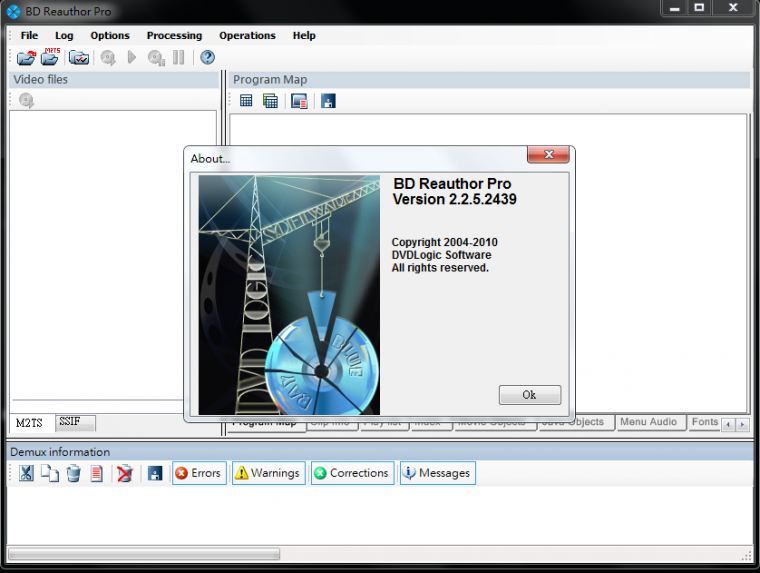Open the Options menu

click(110, 35)
